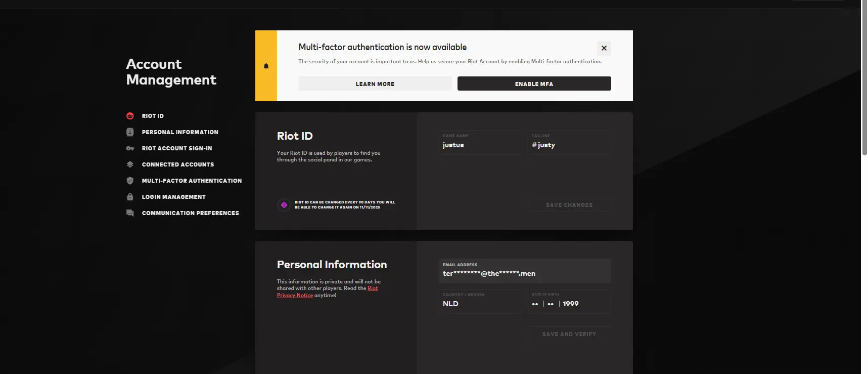Click the notification bell icon in banner
The image size is (868, 374).
(266, 66)
